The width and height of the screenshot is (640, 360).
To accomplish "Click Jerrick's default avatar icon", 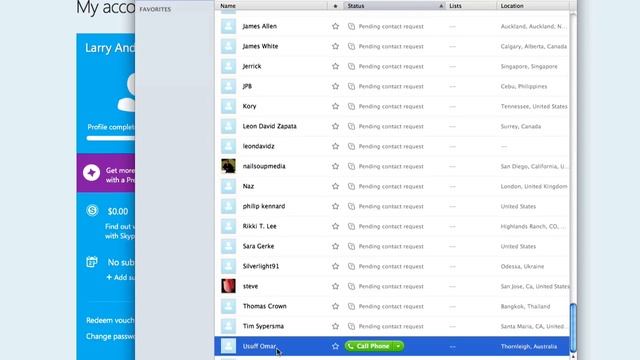I will tap(228, 66).
